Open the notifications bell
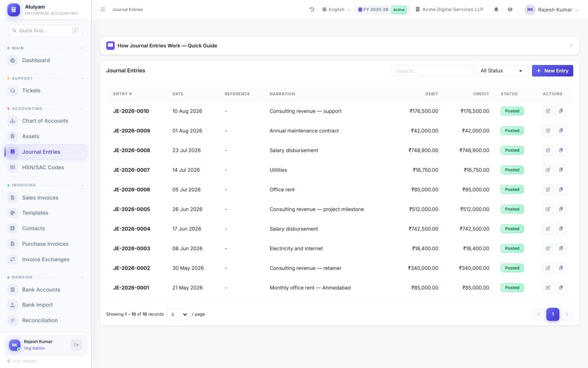This screenshot has width=588, height=368. click(496, 10)
